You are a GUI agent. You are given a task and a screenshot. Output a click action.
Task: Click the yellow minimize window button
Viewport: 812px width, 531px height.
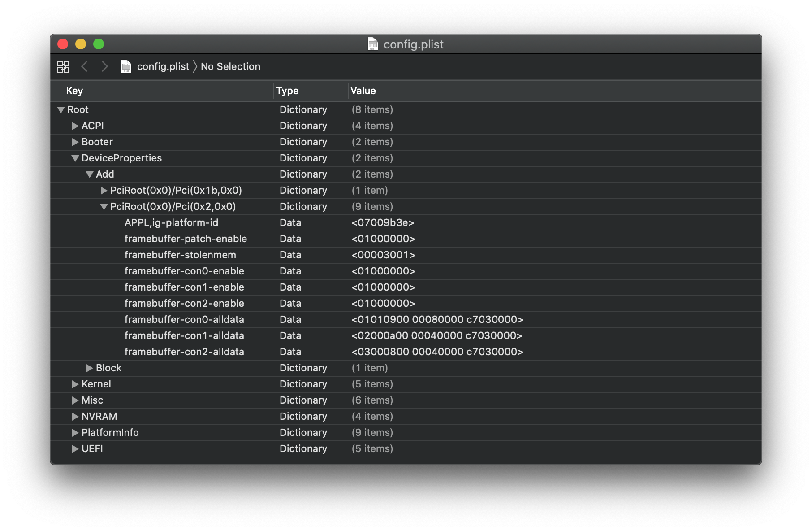pos(81,44)
